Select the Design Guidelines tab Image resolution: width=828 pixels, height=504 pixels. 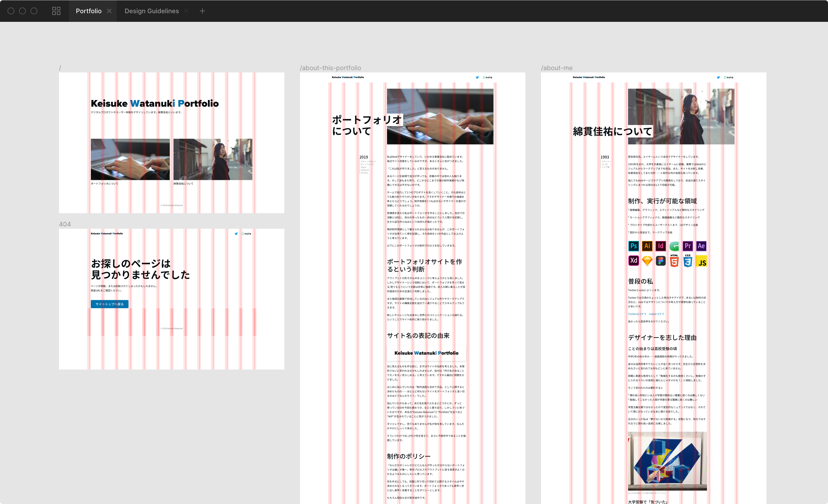[152, 11]
